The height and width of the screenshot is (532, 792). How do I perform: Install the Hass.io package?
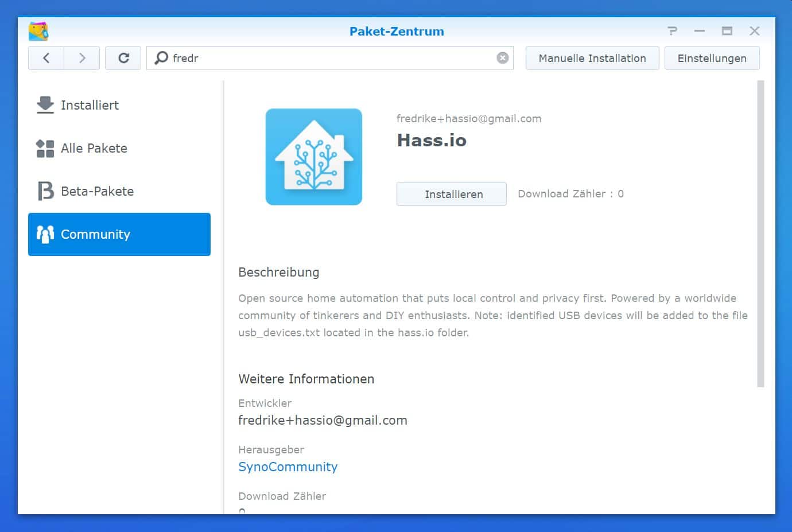point(452,194)
